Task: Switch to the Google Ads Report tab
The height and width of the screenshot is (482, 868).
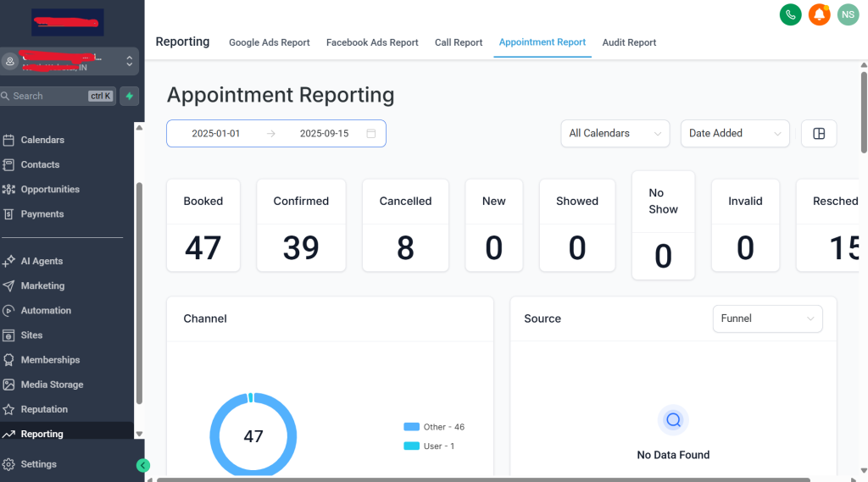Action: 270,42
